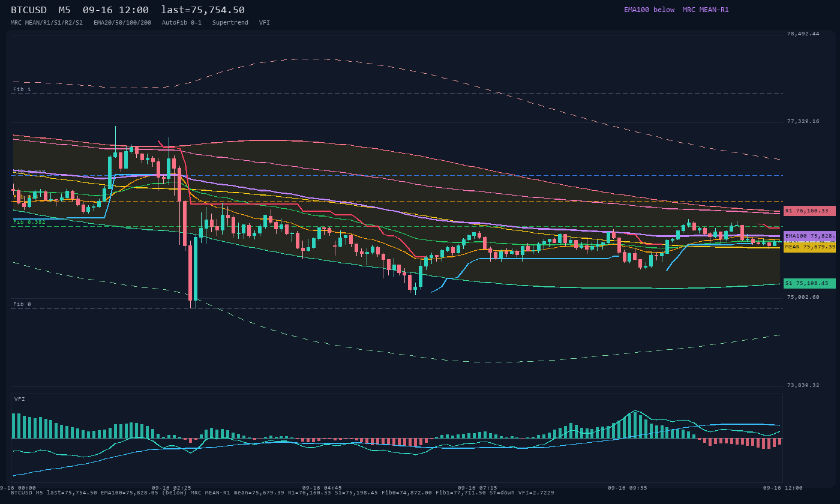Click the 09-16 04:45 time axis label
840x504 pixels.
click(x=322, y=488)
